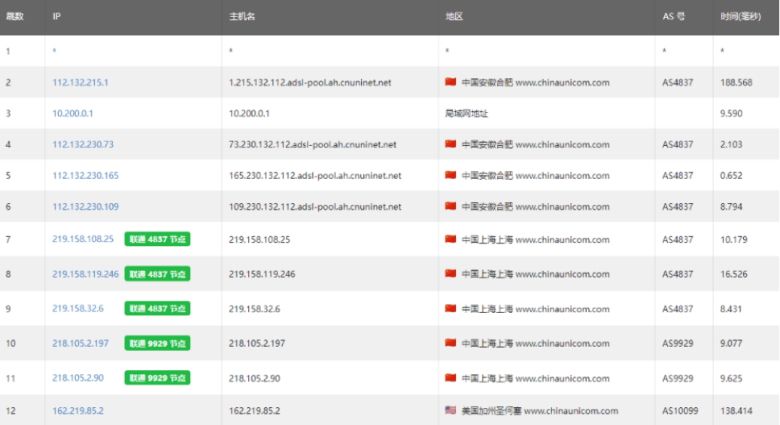Click the China flag in hop 11 row
The height and width of the screenshot is (425, 780).
coord(450,378)
